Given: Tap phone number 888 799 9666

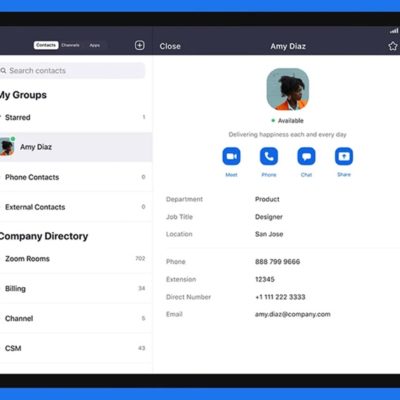Looking at the screenshot, I should click(x=278, y=262).
